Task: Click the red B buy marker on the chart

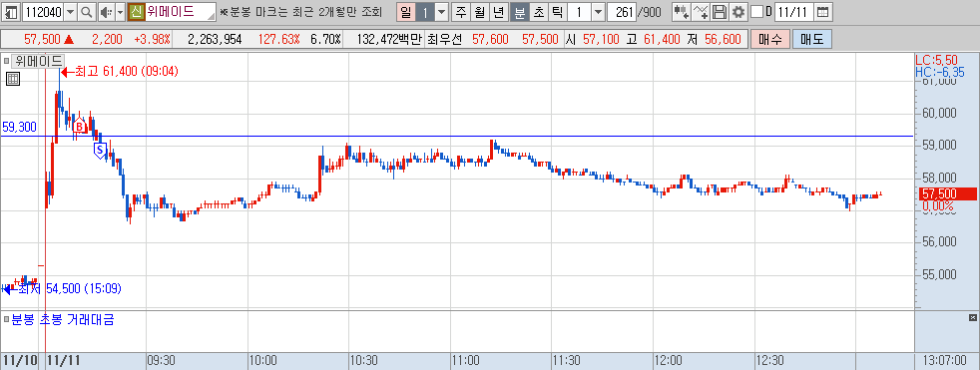Action: [80, 127]
